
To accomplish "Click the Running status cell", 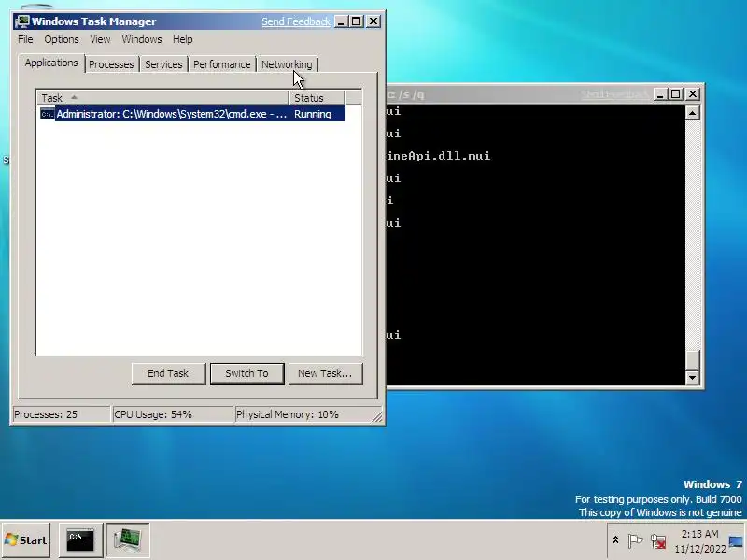I will 313,114.
